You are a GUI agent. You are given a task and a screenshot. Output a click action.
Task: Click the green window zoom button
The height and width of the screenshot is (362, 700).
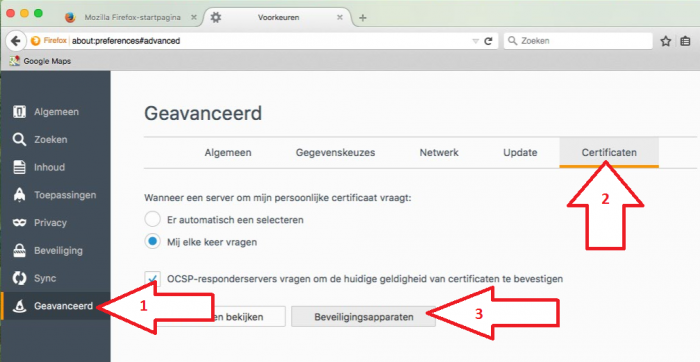click(38, 13)
